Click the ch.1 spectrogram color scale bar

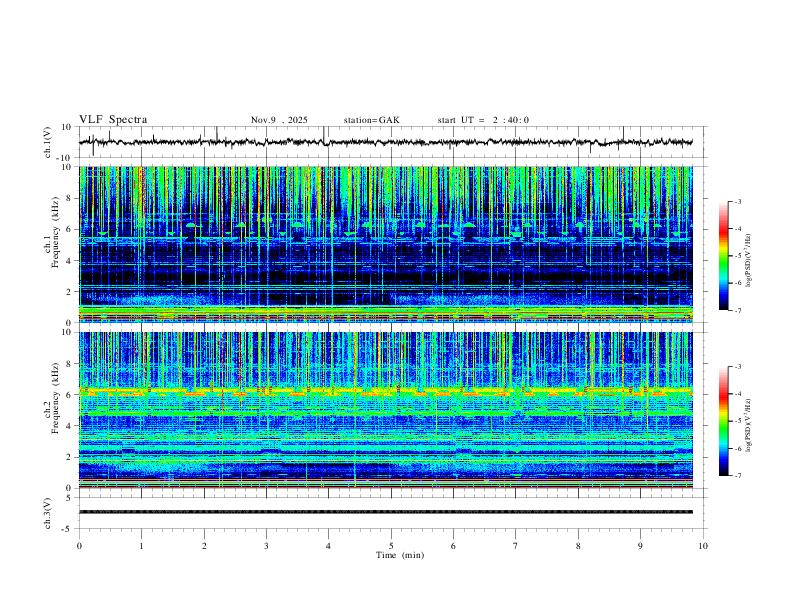coord(723,256)
